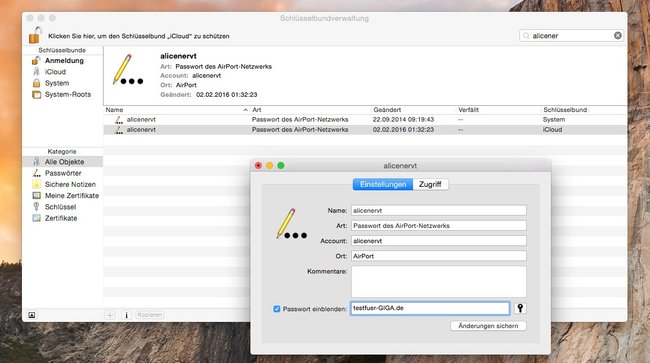
Task: Click the Kopieren button
Action: click(150, 315)
